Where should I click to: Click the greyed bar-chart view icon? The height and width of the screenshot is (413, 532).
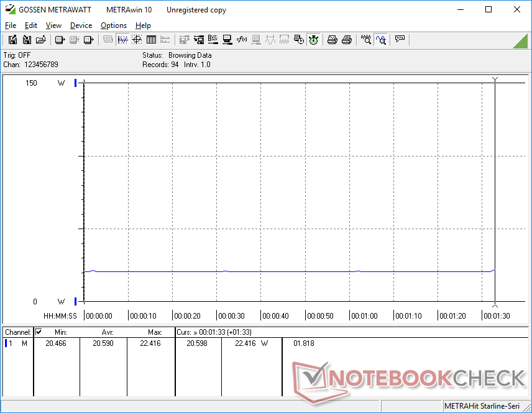tap(165, 40)
